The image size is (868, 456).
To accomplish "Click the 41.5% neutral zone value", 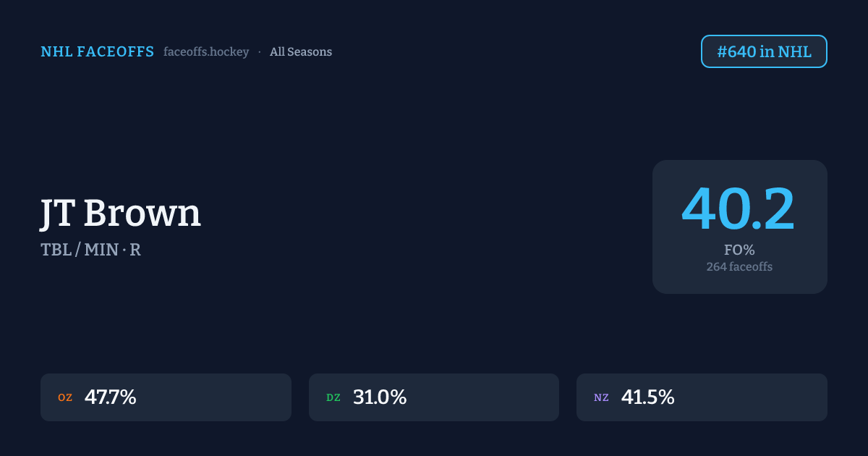I will coord(647,397).
